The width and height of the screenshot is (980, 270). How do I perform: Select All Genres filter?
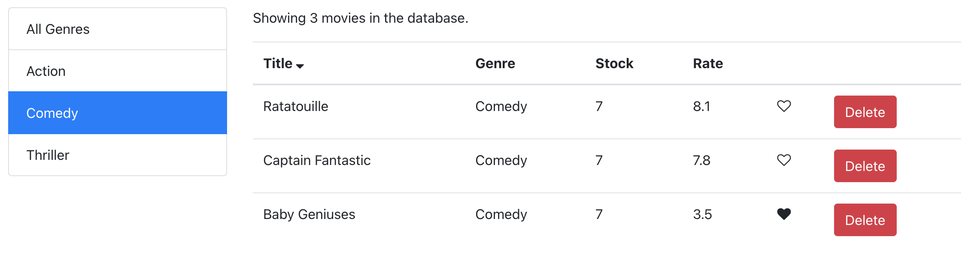click(x=118, y=29)
